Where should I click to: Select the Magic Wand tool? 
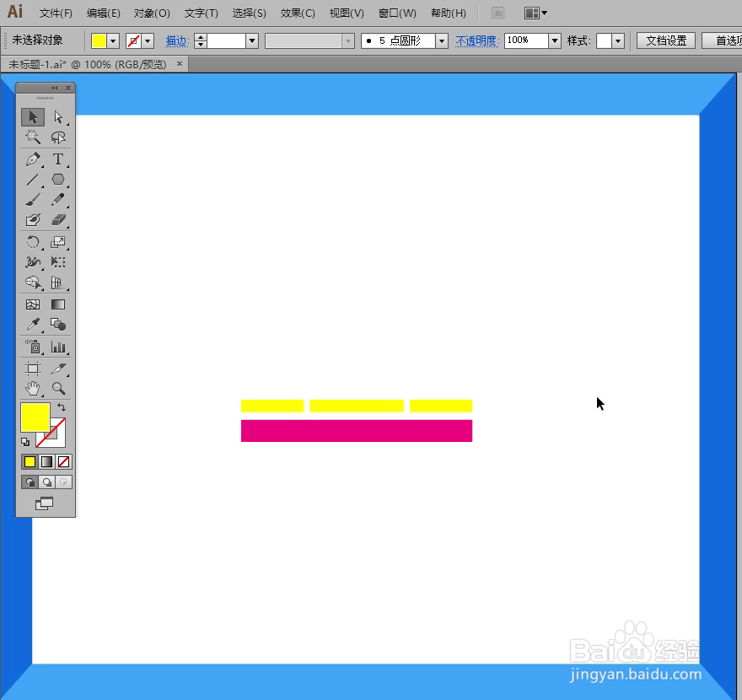click(x=33, y=137)
